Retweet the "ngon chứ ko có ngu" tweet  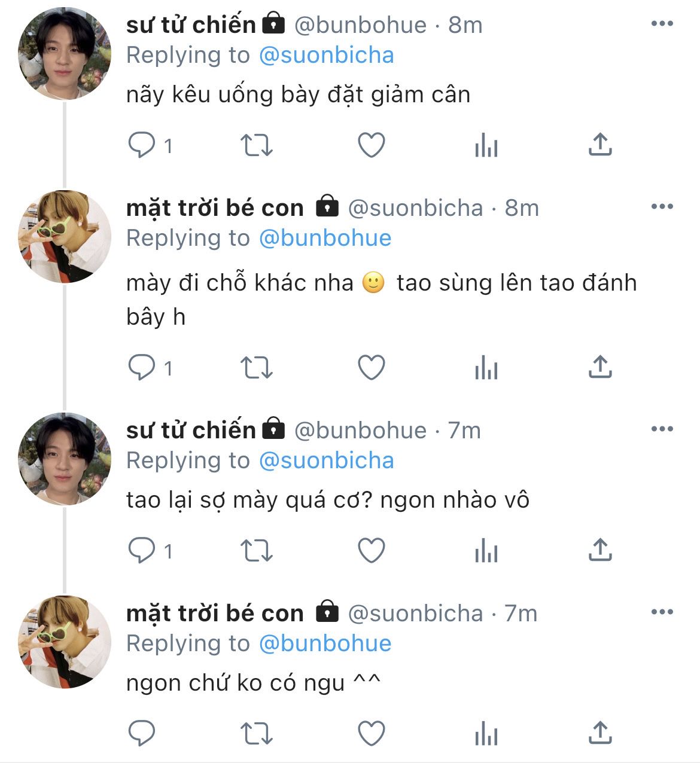(256, 733)
